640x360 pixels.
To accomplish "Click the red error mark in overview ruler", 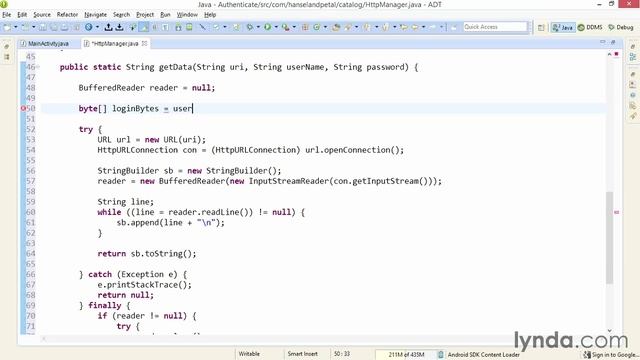I will (616, 212).
